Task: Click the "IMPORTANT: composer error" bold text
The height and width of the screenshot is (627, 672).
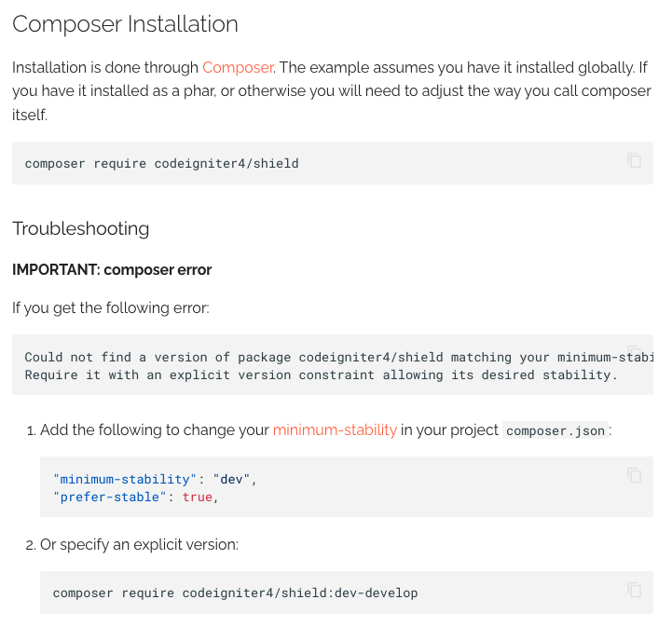Action: click(x=112, y=270)
